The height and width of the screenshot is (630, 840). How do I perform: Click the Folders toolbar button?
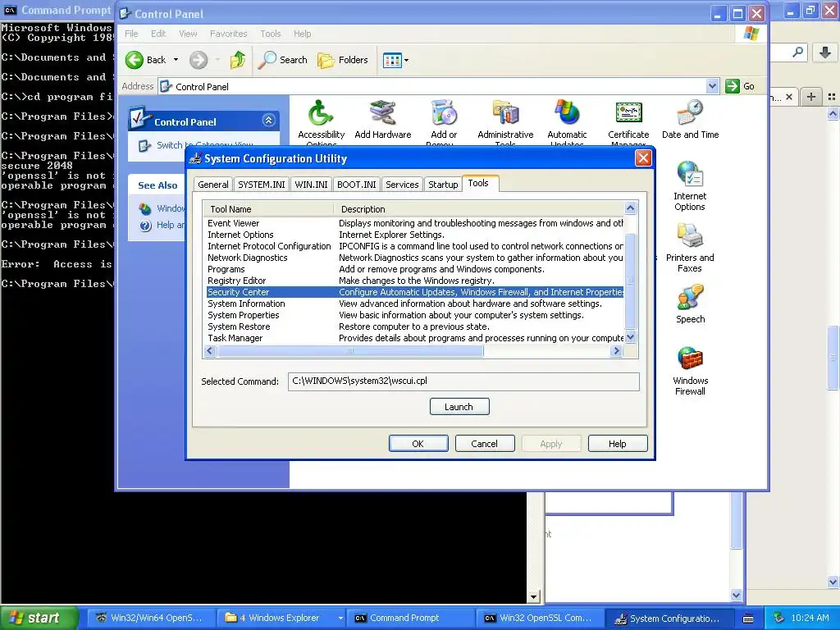[x=343, y=60]
